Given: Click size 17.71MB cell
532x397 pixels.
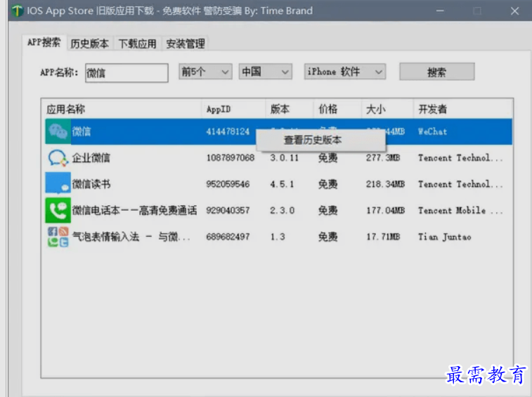Looking at the screenshot, I should coord(383,237).
